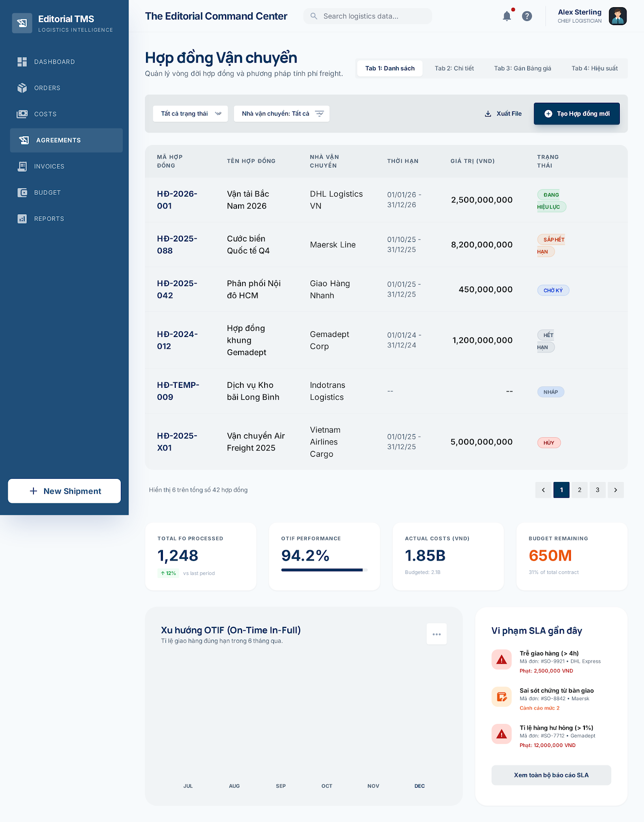Open contract HĐ-2025-088

tap(177, 245)
